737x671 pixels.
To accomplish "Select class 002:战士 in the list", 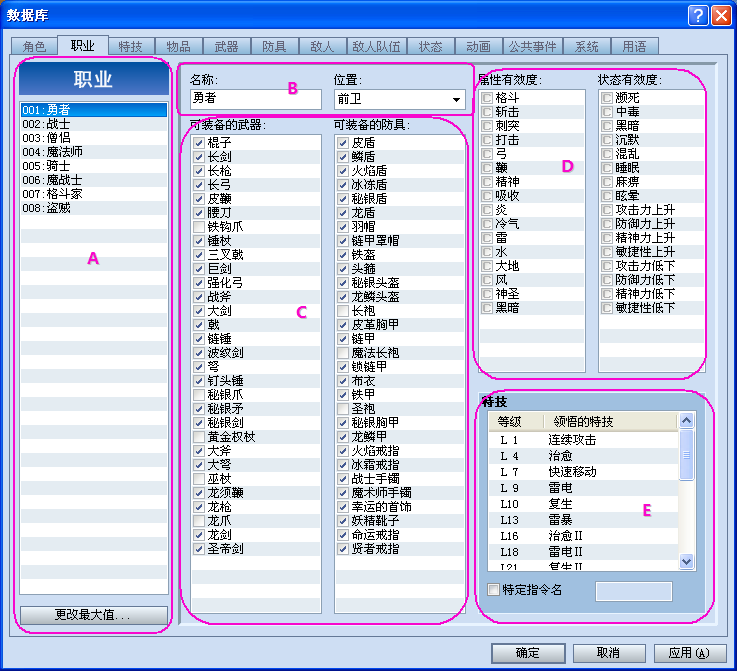I will click(94, 124).
